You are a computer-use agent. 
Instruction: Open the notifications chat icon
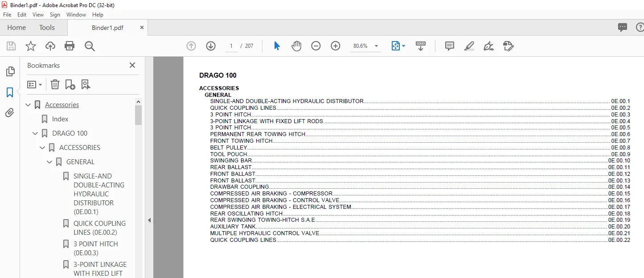(623, 28)
